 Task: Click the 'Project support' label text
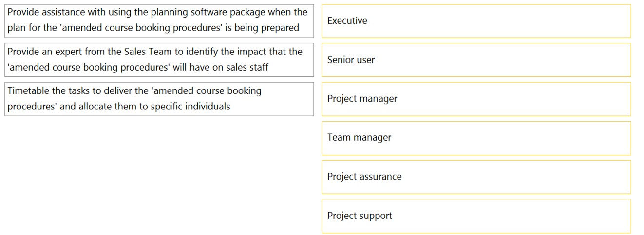click(360, 216)
